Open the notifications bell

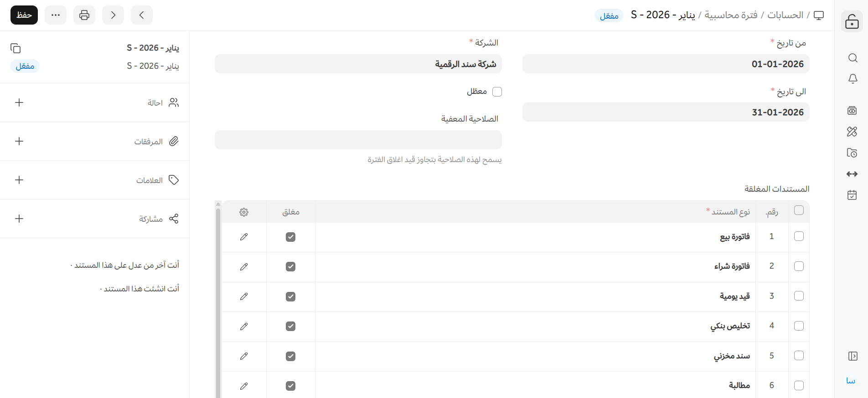click(x=852, y=79)
